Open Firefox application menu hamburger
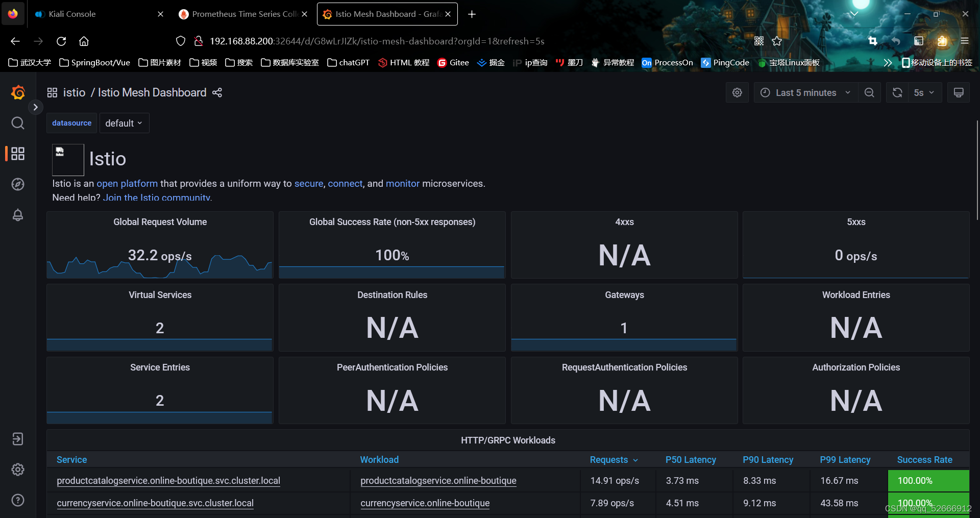The width and height of the screenshot is (980, 518). (x=964, y=41)
